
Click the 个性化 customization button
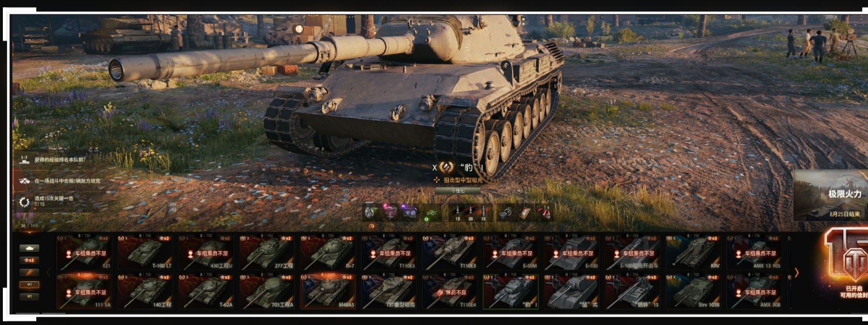tap(457, 190)
